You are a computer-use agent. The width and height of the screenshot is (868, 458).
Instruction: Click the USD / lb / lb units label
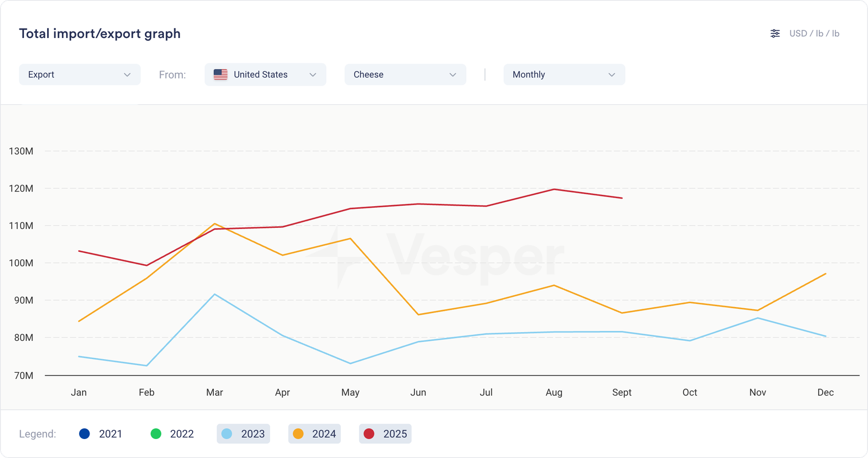point(814,34)
